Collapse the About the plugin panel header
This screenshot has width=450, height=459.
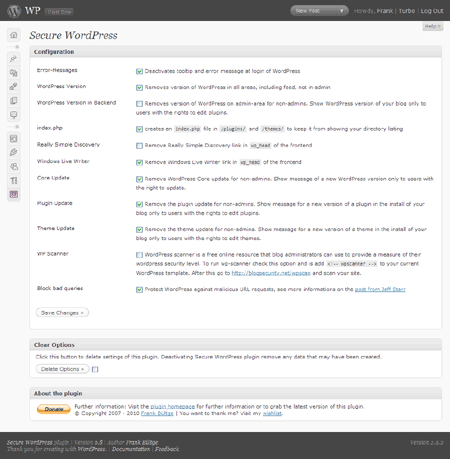coord(236,393)
